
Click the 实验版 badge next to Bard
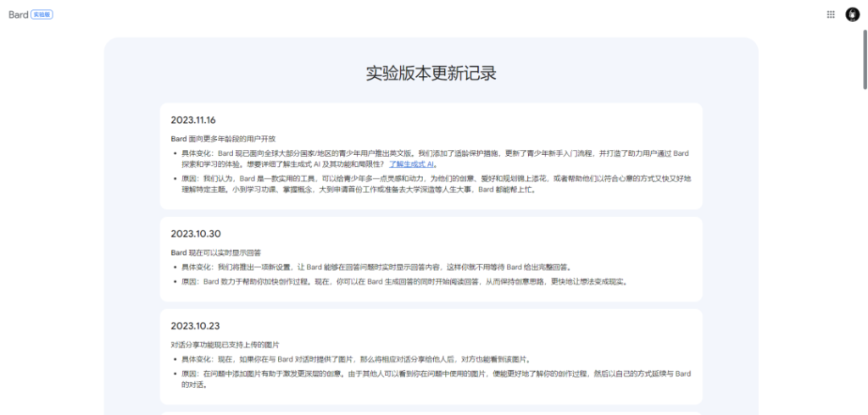pos(42,15)
